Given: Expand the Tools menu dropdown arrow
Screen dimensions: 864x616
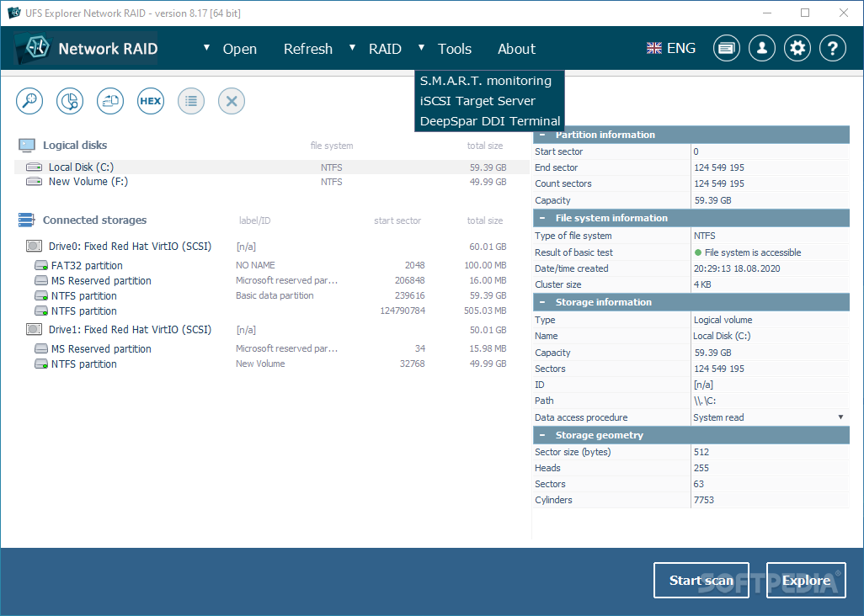Looking at the screenshot, I should pyautogui.click(x=421, y=48).
